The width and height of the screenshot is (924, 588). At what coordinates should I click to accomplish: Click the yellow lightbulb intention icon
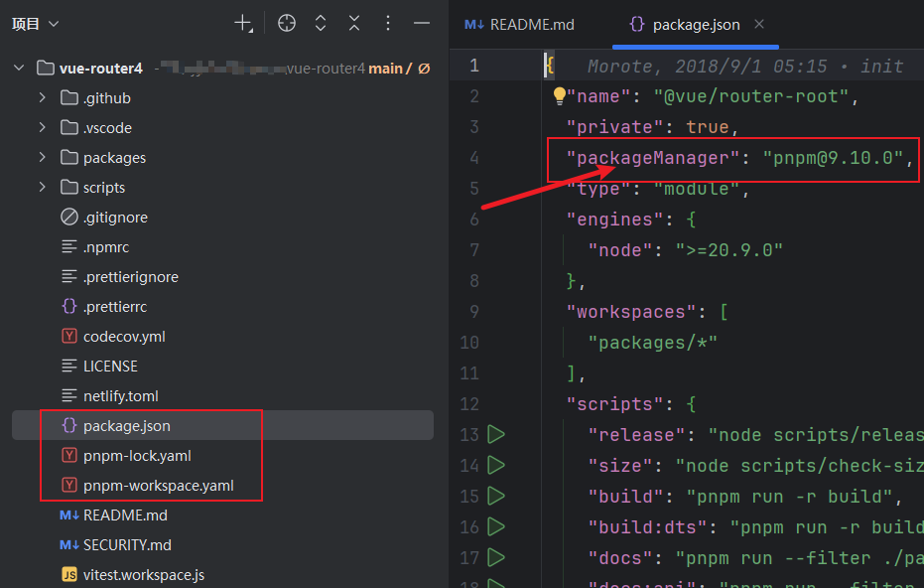(559, 95)
